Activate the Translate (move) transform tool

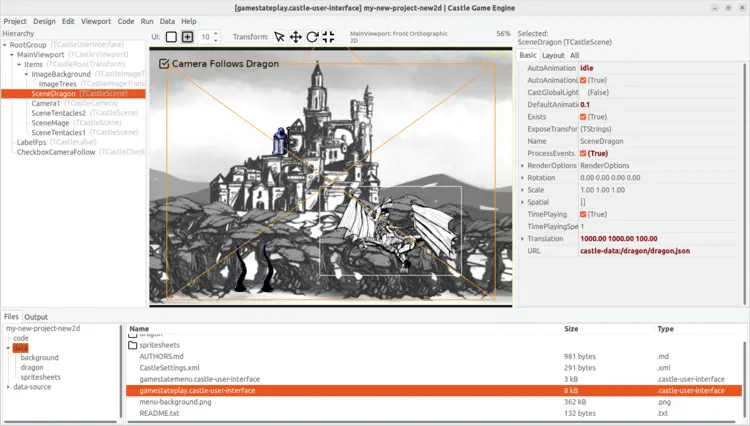296,37
